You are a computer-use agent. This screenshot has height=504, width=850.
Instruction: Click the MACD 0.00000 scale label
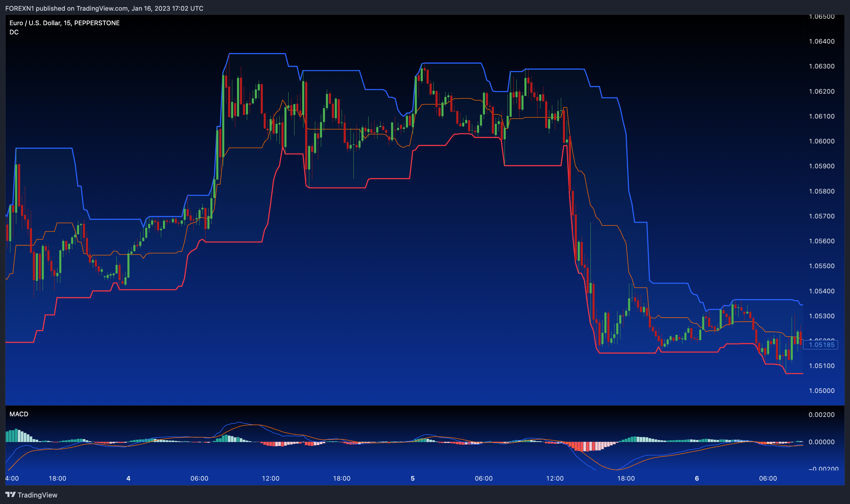(x=822, y=442)
